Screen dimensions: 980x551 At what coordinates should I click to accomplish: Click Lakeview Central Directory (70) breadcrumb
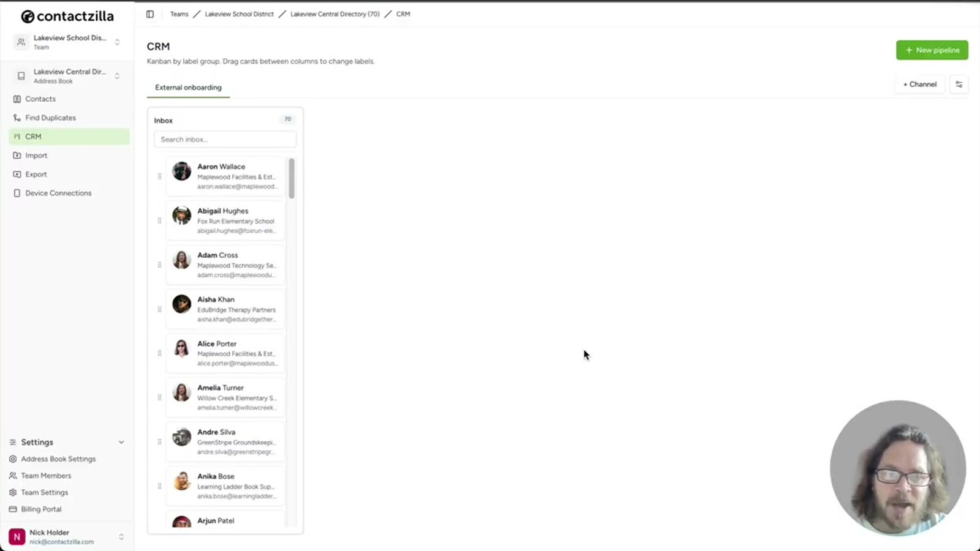335,14
